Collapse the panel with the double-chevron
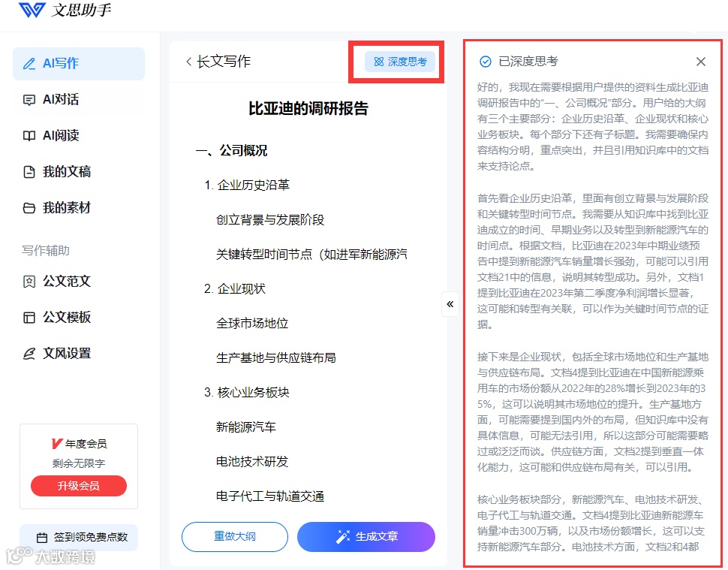The width and height of the screenshot is (728, 570). (450, 304)
